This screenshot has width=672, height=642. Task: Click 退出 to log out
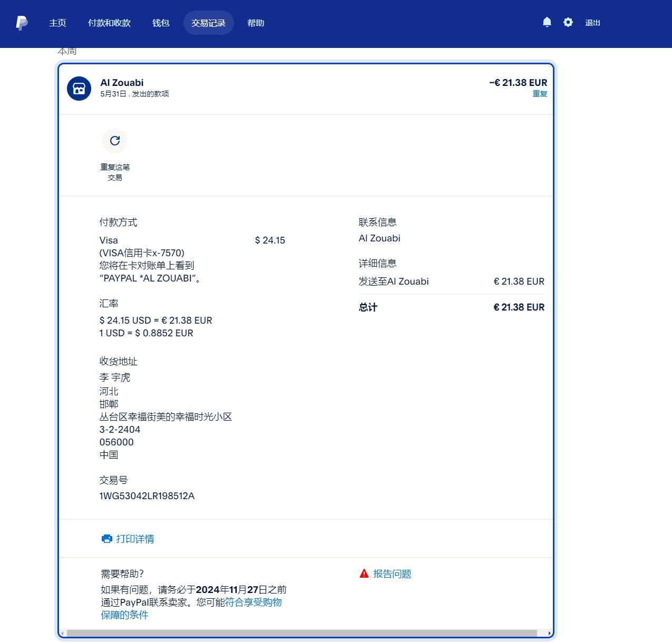(x=592, y=23)
